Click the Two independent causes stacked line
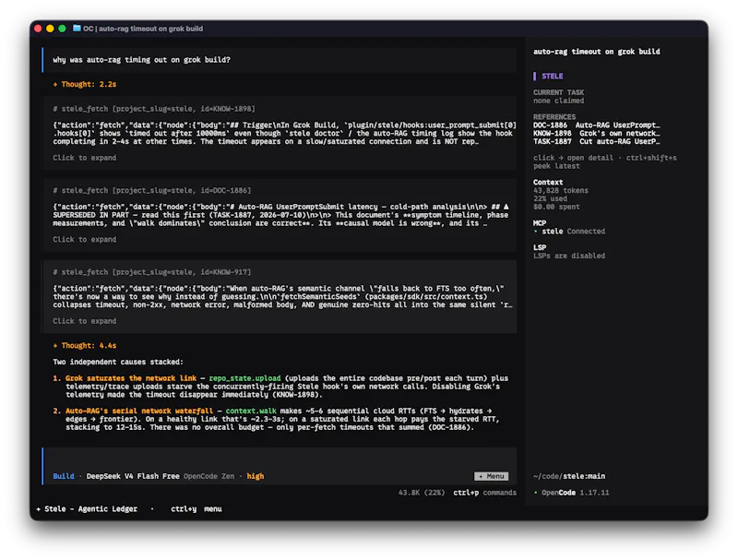 click(118, 362)
